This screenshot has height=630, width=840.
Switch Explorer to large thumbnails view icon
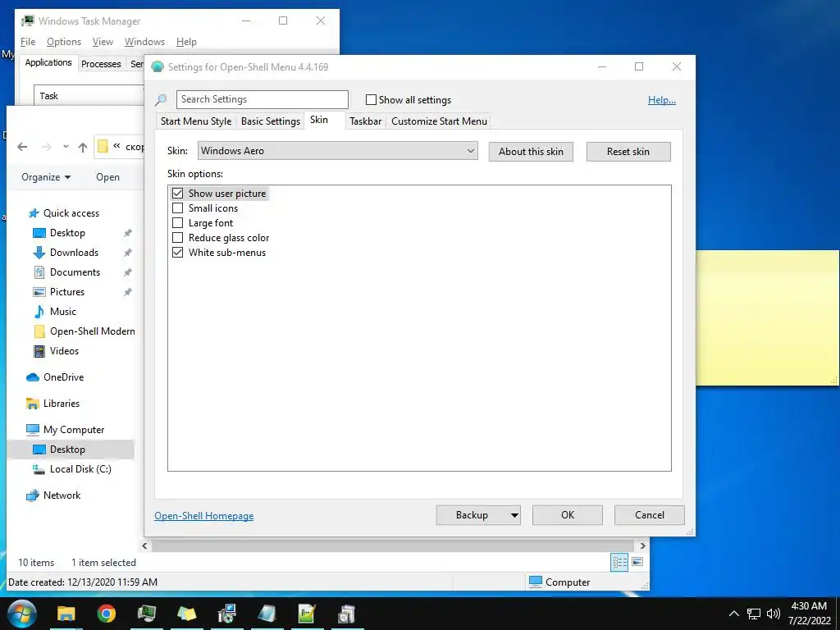637,562
